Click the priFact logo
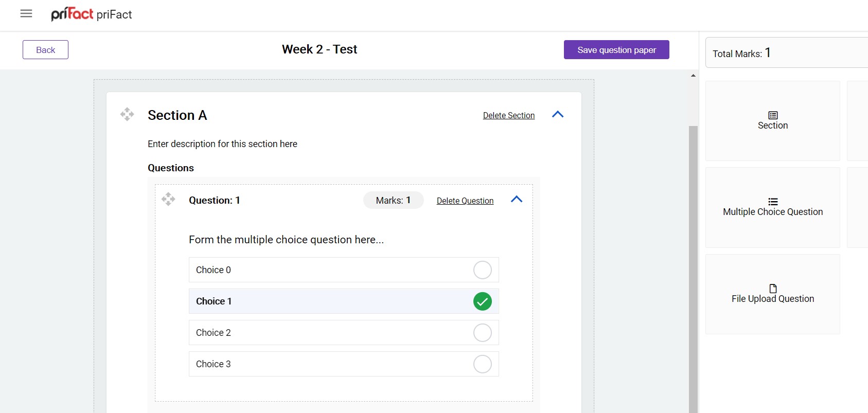The height and width of the screenshot is (413, 868). pos(72,14)
